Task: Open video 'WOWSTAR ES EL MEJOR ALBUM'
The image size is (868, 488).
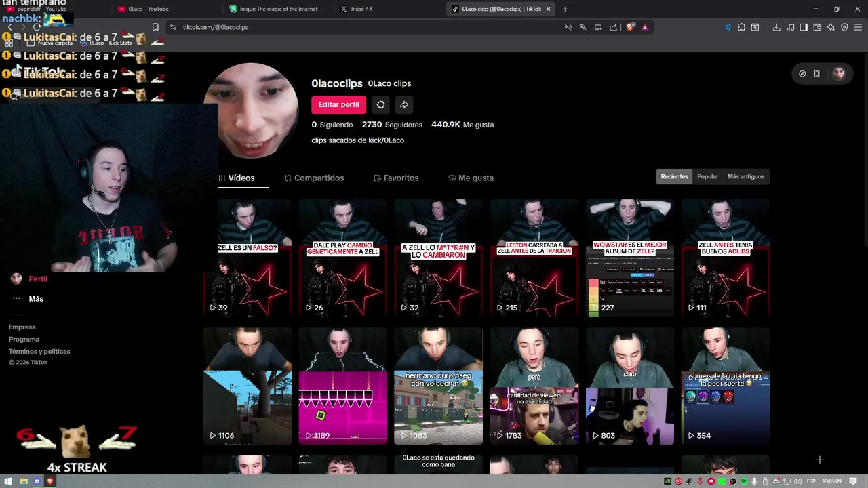Action: [630, 258]
